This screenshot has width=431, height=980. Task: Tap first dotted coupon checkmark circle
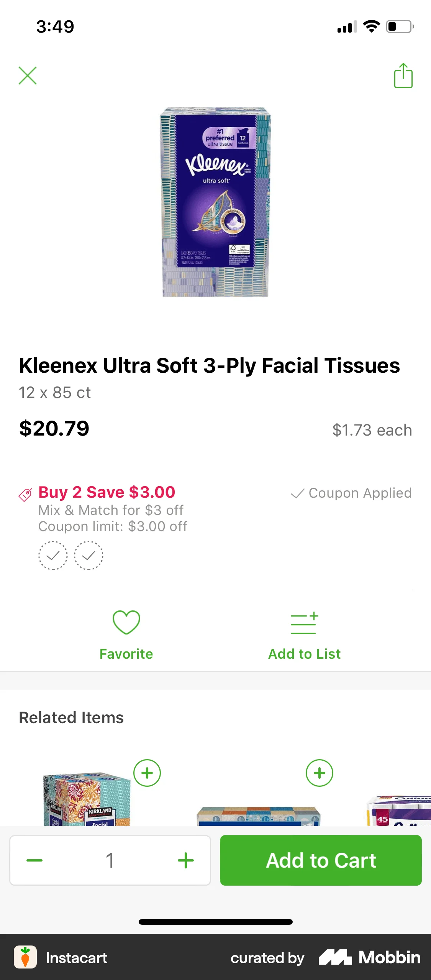(53, 555)
